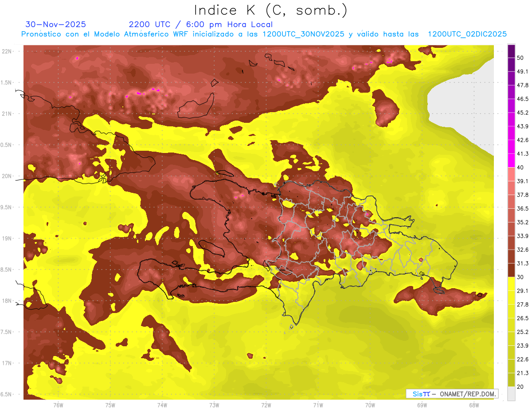Click the colorbar value '35.2'

(x=523, y=222)
